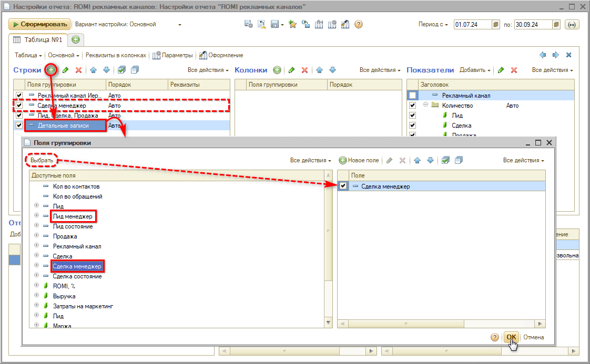Click help icon in Поля группировки dialog
The height and width of the screenshot is (364, 590).
[495, 337]
